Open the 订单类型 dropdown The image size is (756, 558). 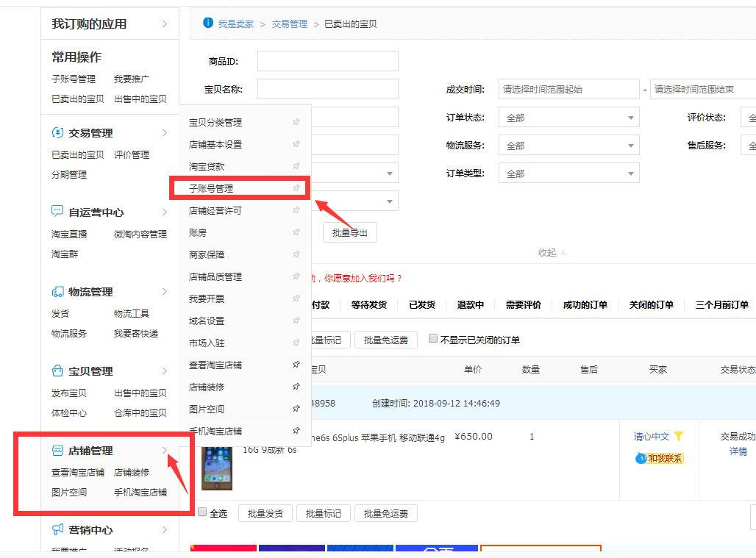coord(569,173)
